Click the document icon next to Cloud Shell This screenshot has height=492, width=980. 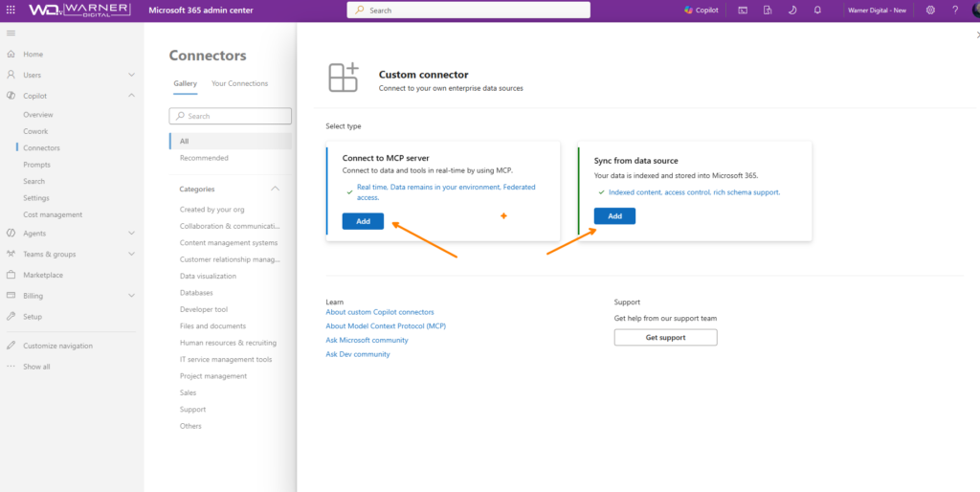pyautogui.click(x=768, y=10)
